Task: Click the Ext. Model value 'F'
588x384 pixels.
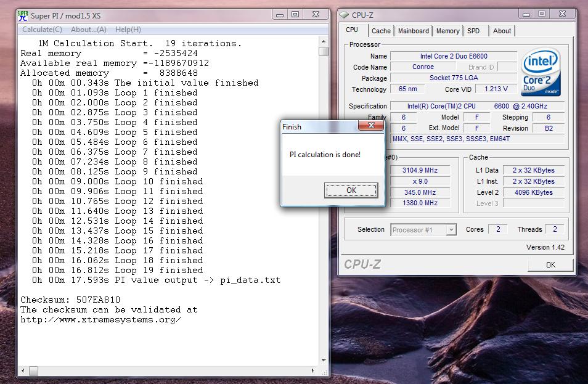Action: (x=476, y=128)
